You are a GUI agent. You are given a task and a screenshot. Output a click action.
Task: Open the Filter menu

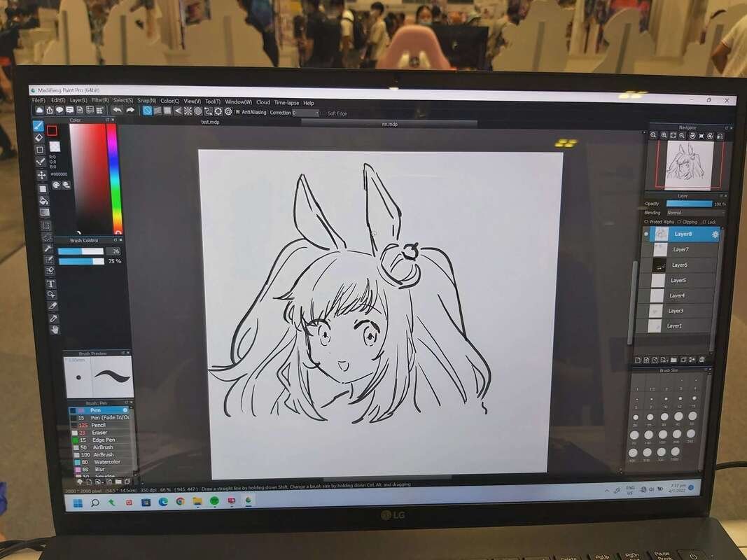tap(100, 101)
